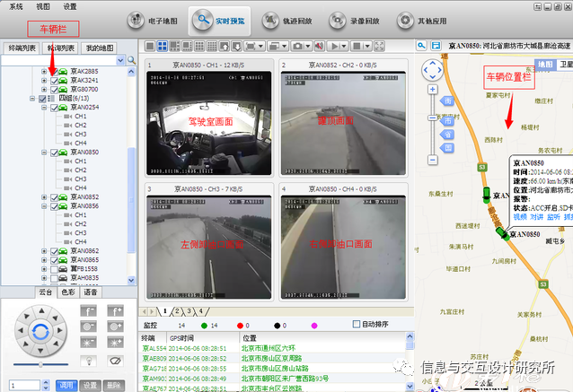Click map zoom out minus button
This screenshot has height=392, width=573.
pos(433,160)
